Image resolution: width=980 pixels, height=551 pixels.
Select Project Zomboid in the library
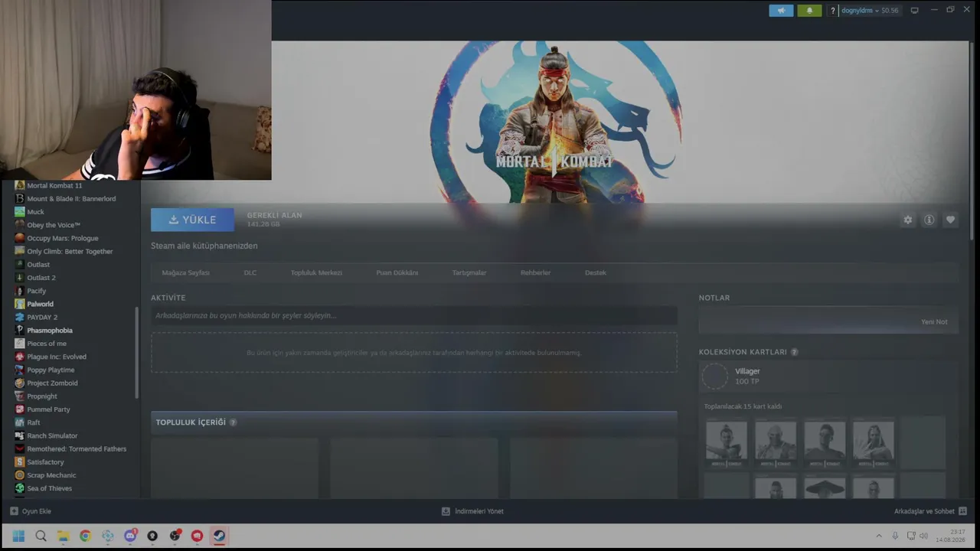[x=52, y=383]
